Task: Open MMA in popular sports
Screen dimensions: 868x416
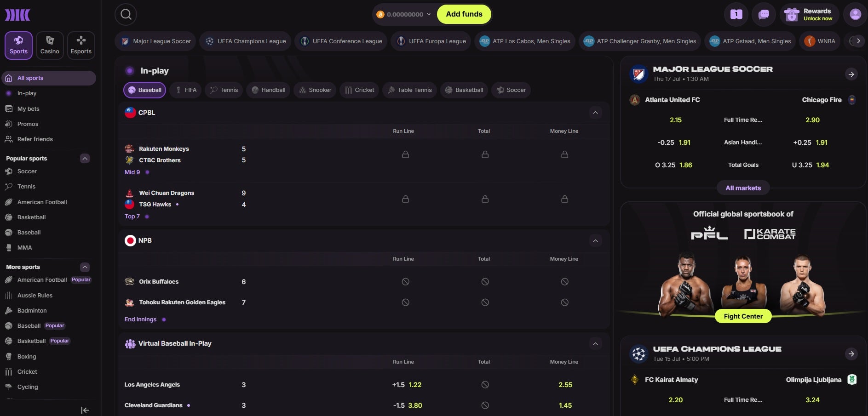Action: click(x=24, y=248)
